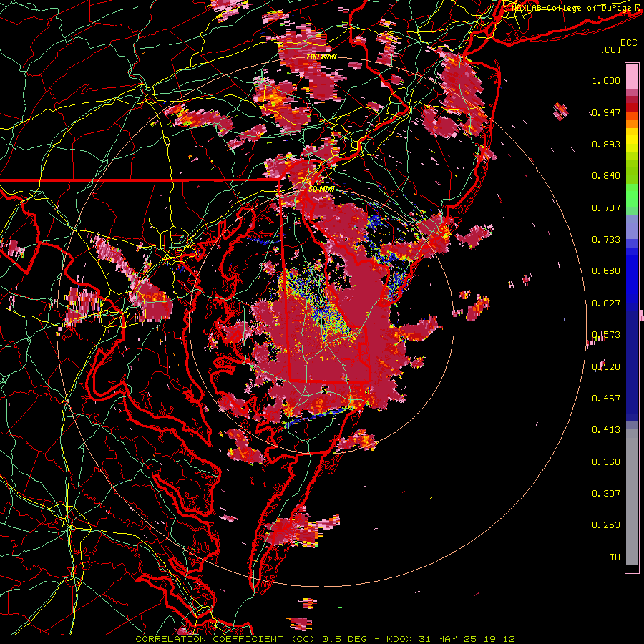Screen dimensions: 644x644
Task: Click the 0.360 legend value
Action: click(x=606, y=462)
